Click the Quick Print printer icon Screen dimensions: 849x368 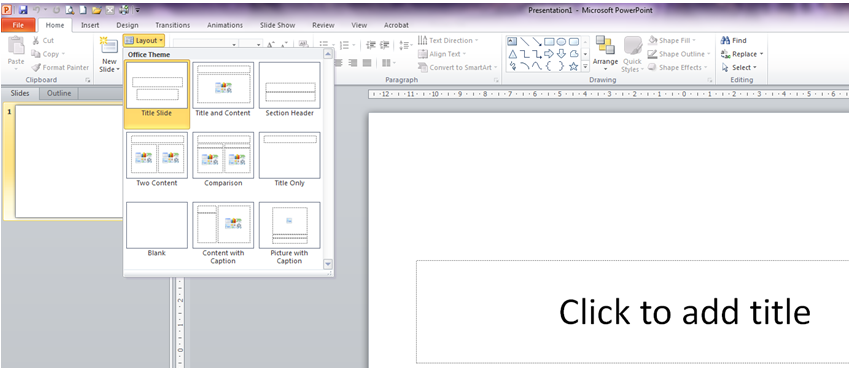coord(123,10)
